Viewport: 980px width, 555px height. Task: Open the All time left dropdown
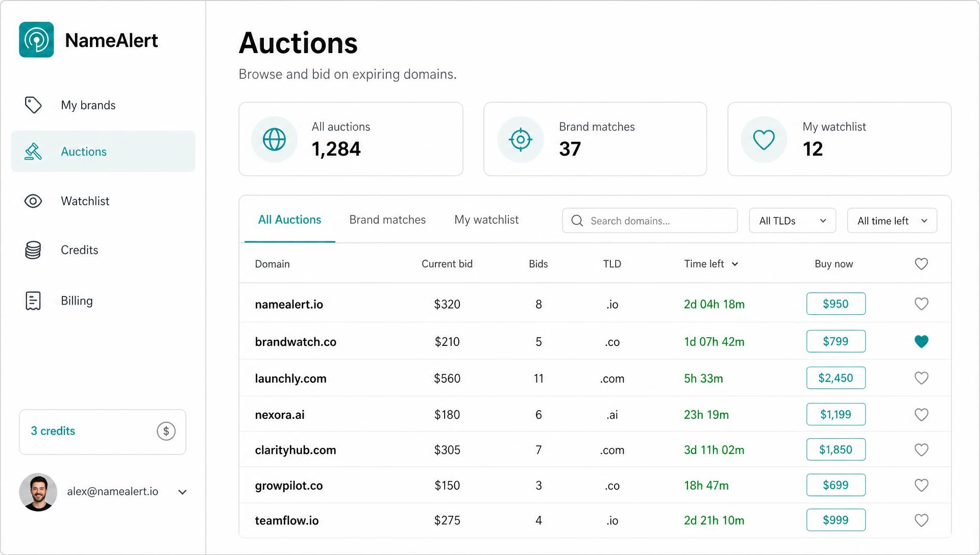tap(892, 220)
